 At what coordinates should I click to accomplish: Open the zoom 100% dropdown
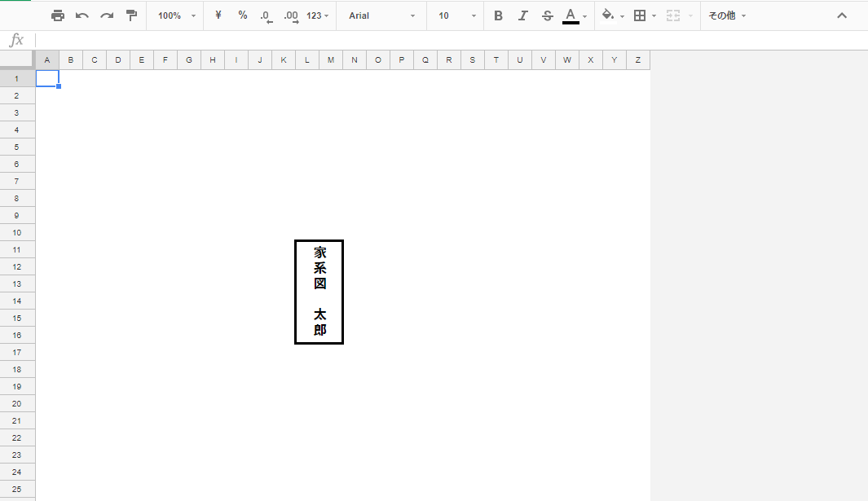(177, 15)
